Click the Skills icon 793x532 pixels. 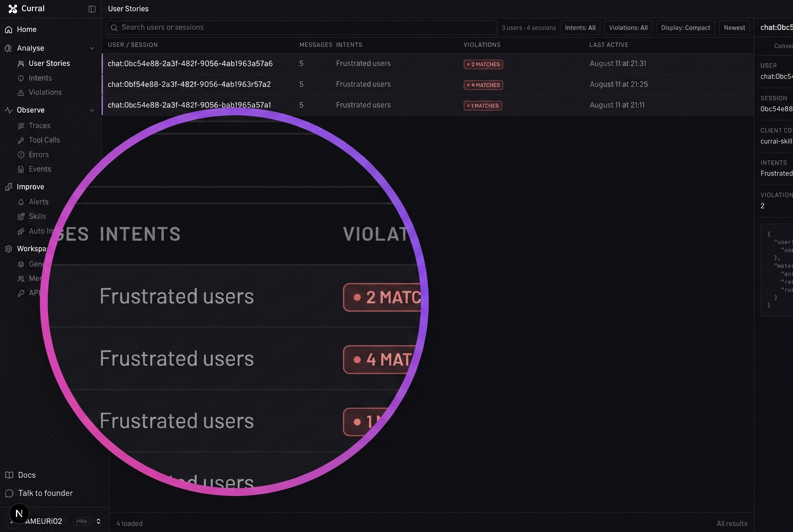(21, 216)
